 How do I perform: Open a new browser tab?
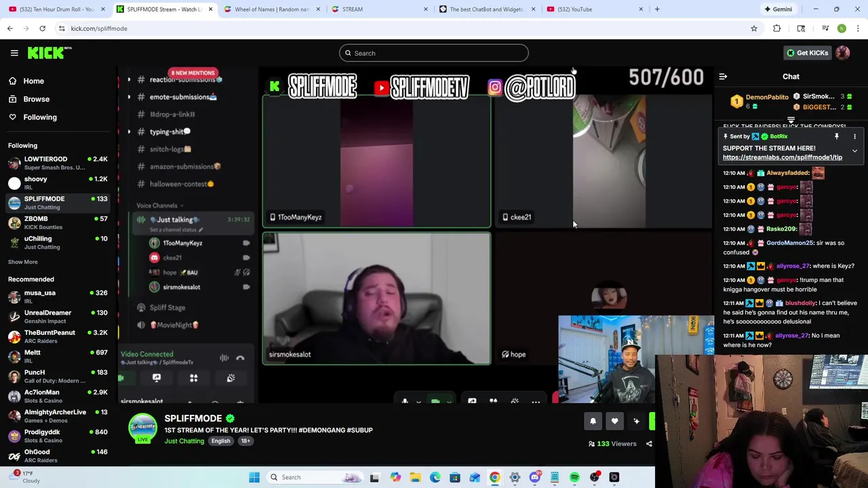[657, 9]
